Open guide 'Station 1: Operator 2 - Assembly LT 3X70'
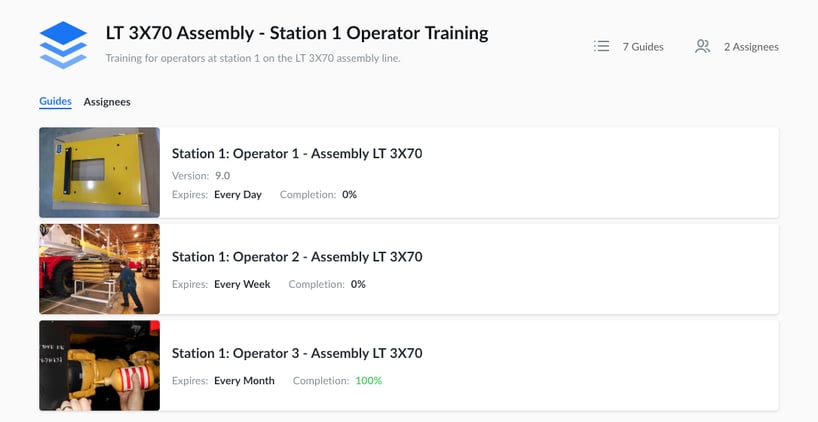The width and height of the screenshot is (818, 422). 297,257
